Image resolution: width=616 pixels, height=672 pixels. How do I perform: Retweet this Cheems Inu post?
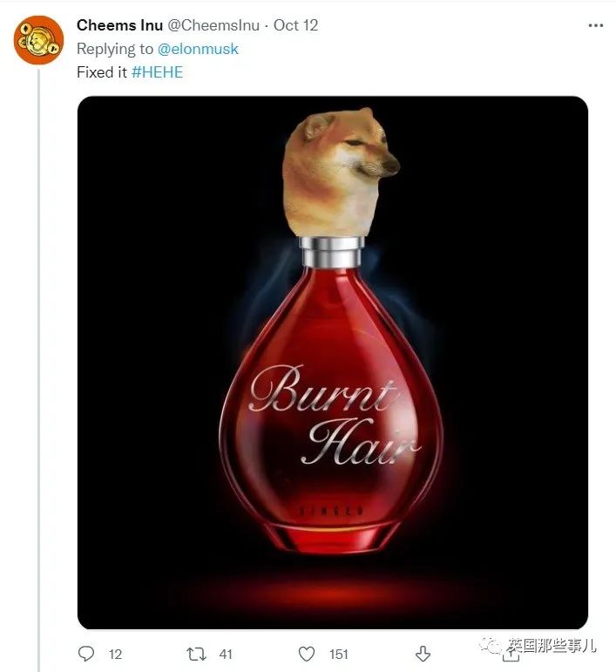click(197, 653)
